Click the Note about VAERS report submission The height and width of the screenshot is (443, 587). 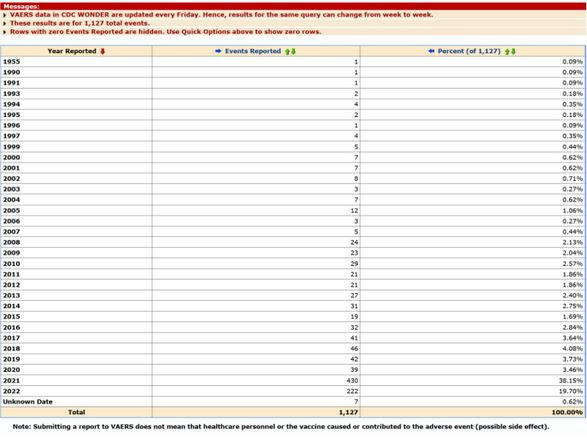pyautogui.click(x=281, y=427)
